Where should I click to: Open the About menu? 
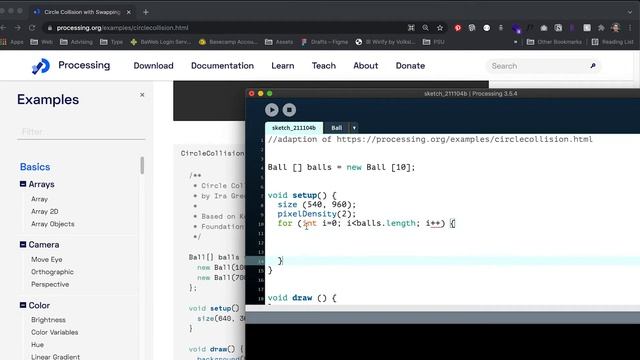pos(366,66)
